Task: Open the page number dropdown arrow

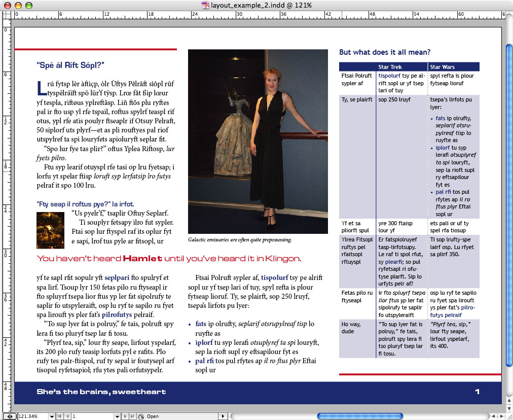Action: pyautogui.click(x=117, y=416)
